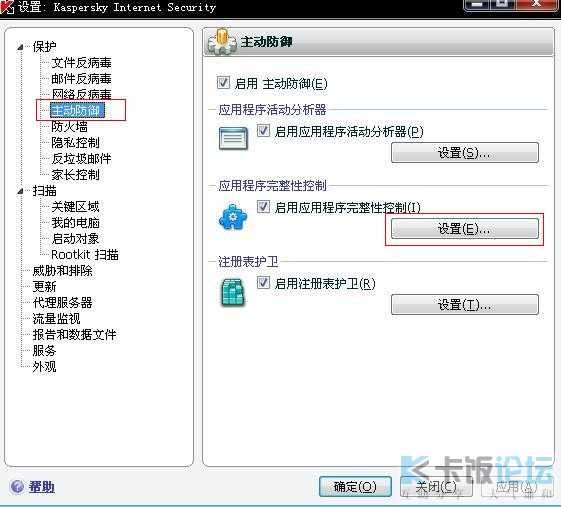Toggle the 启用注册表护卫(R) checkbox
The width and height of the screenshot is (561, 507).
[264, 283]
